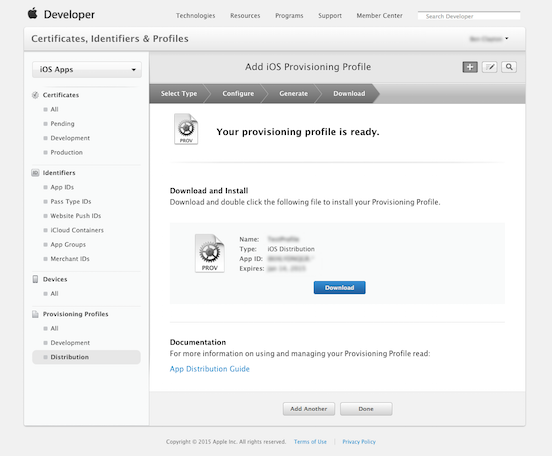The image size is (552, 456).
Task: Click the blue Download button
Action: coord(339,288)
